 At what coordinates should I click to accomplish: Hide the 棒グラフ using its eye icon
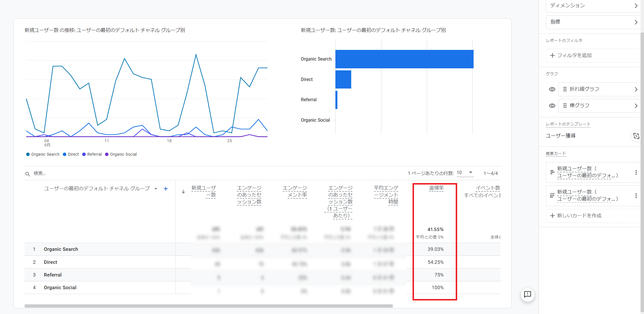tap(552, 106)
